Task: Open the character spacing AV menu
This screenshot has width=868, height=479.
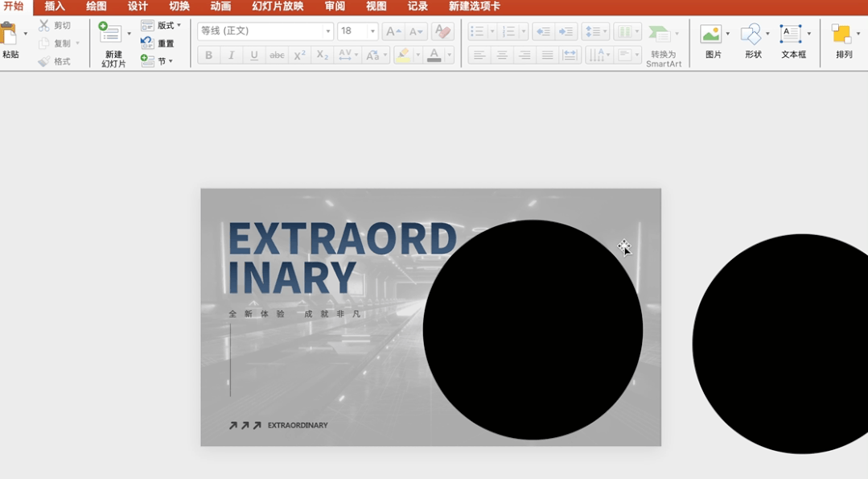Action: click(348, 55)
